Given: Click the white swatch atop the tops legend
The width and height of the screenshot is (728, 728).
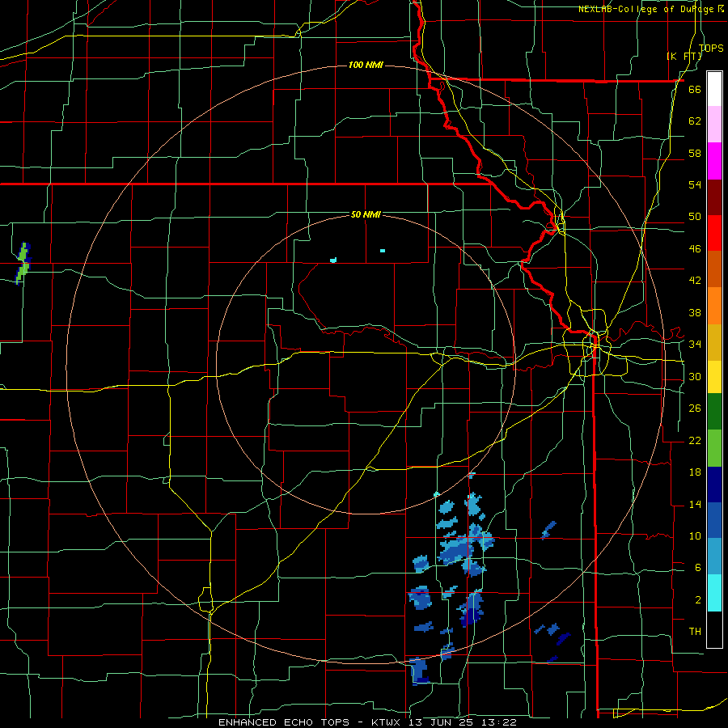Looking at the screenshot, I should pyautogui.click(x=714, y=89).
